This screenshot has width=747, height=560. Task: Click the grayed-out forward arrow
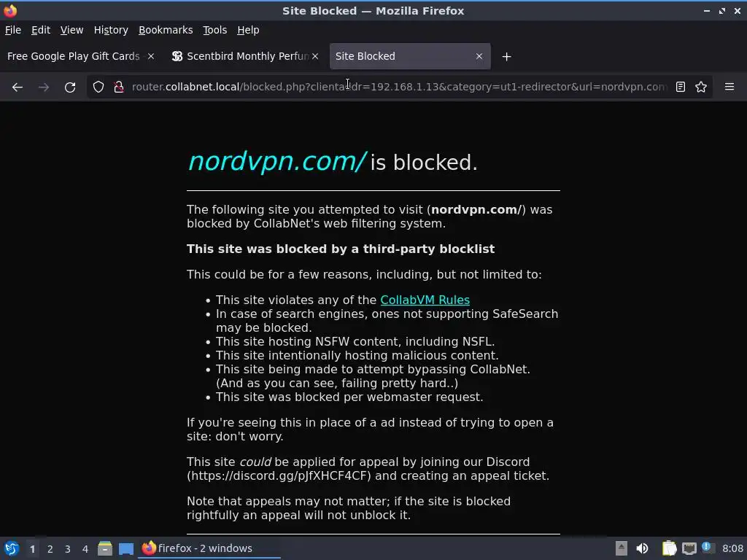coord(44,87)
